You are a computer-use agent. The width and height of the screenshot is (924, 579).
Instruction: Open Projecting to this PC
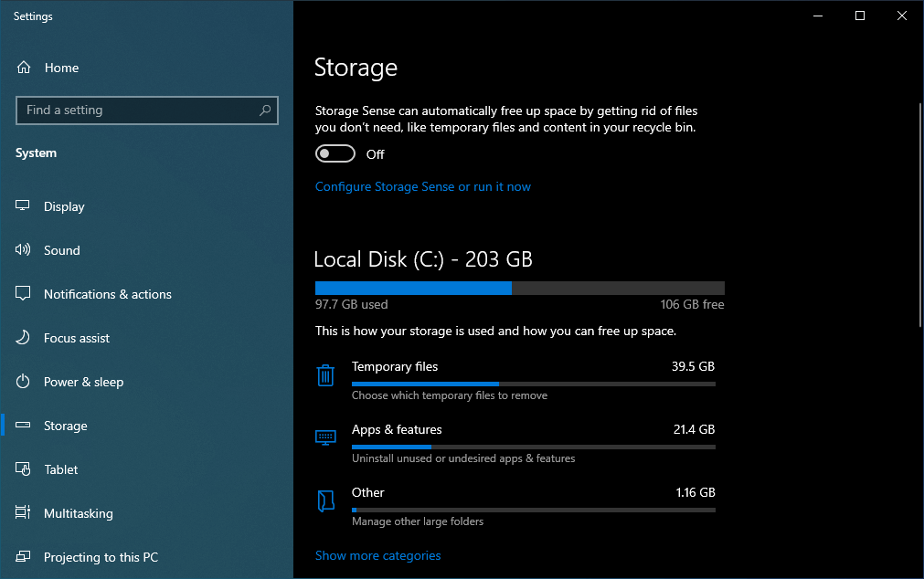click(x=147, y=557)
